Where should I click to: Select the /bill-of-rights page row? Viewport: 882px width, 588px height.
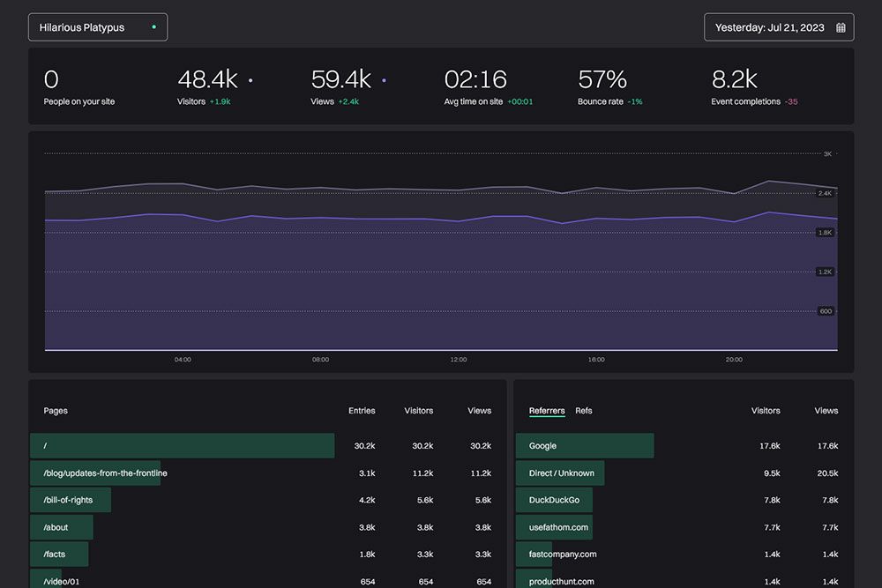tap(70, 500)
